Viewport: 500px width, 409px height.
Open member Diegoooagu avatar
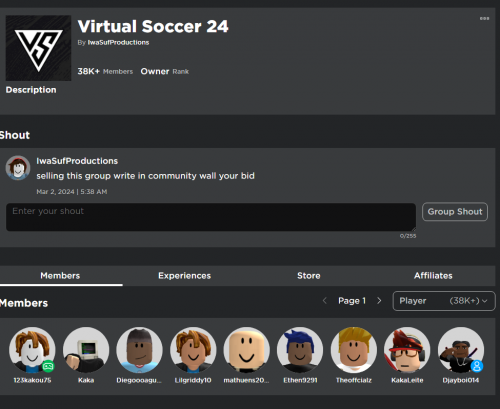(x=139, y=350)
